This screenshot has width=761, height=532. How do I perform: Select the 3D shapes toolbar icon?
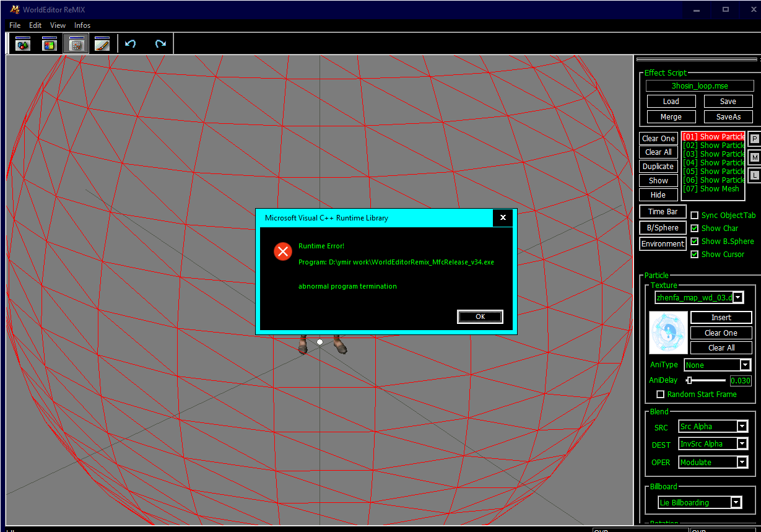pyautogui.click(x=23, y=43)
